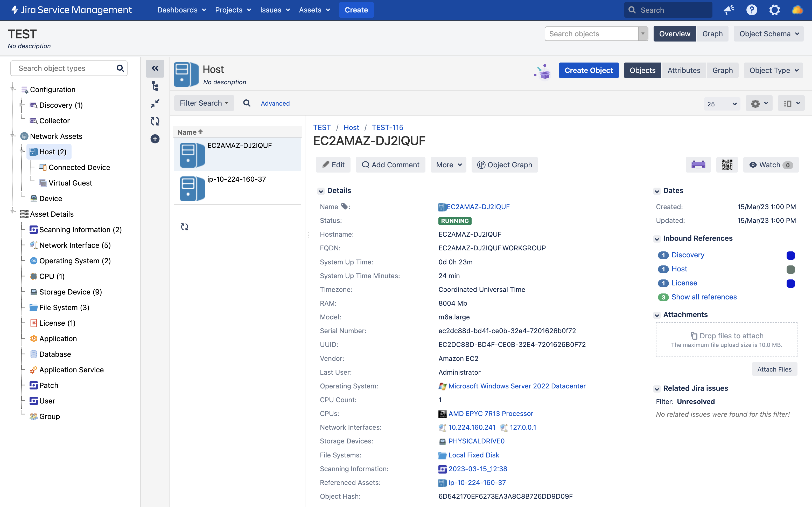812x507 pixels.
Task: Open the Help question mark menu
Action: (x=752, y=10)
